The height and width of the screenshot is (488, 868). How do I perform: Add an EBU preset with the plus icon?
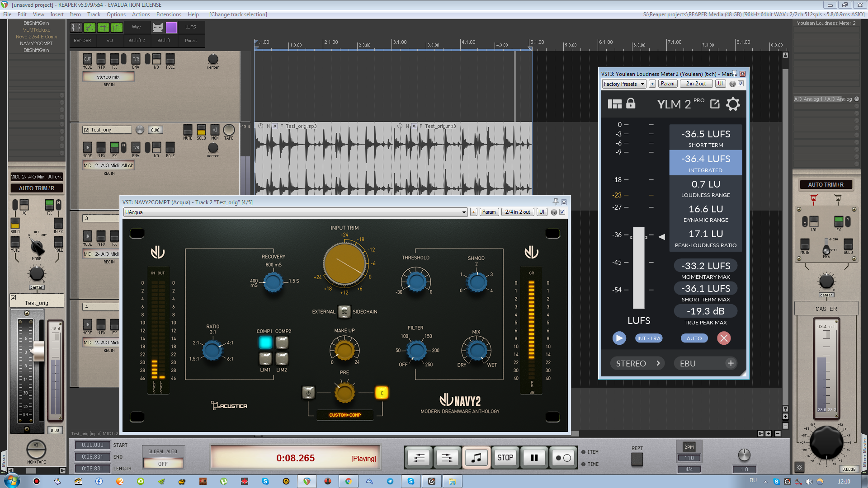[x=731, y=363]
